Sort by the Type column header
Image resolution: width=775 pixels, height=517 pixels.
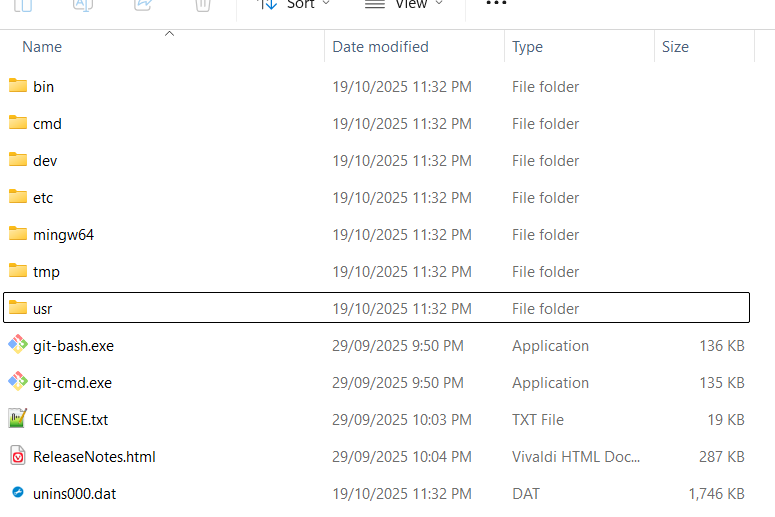527,47
